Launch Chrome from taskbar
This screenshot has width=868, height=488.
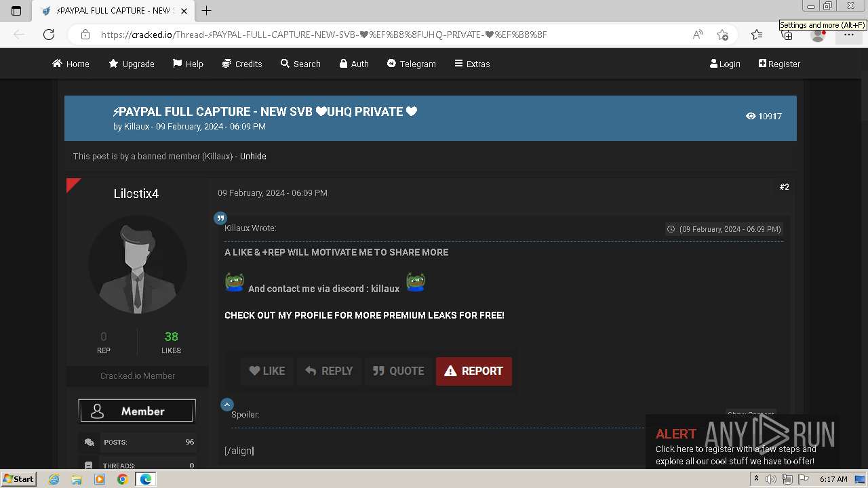point(122,479)
